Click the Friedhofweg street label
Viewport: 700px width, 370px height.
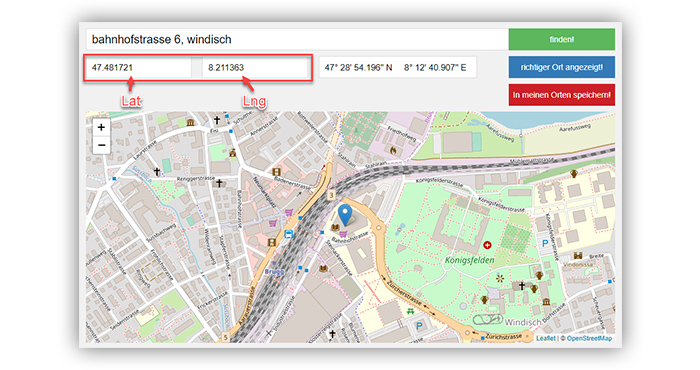pyautogui.click(x=402, y=133)
